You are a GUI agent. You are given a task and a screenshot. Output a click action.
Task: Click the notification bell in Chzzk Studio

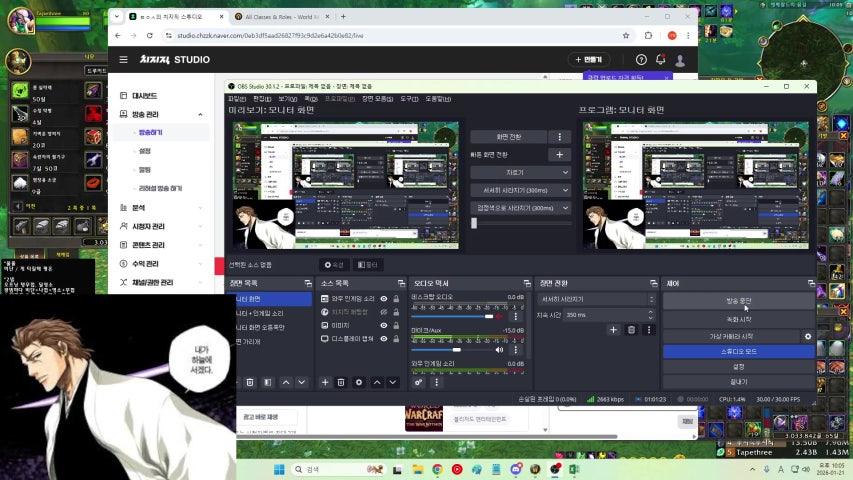click(660, 60)
